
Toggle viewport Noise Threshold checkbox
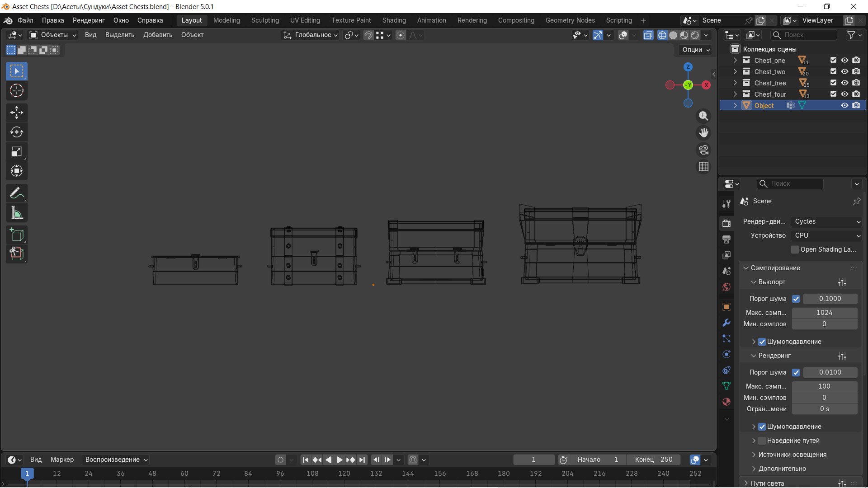tap(796, 299)
